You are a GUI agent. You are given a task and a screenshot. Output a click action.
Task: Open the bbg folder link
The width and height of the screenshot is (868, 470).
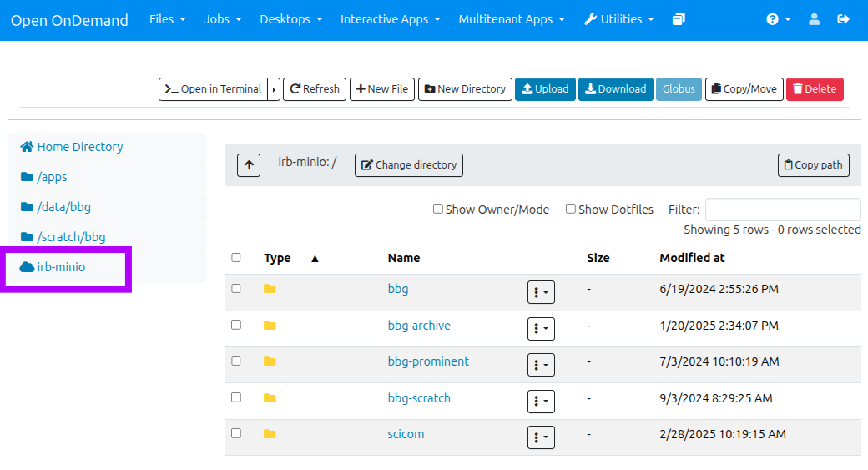coord(398,289)
